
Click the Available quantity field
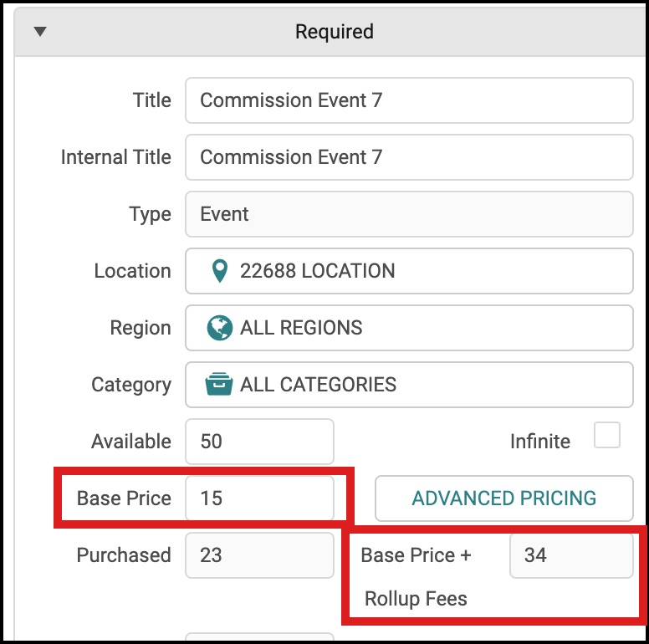(259, 442)
